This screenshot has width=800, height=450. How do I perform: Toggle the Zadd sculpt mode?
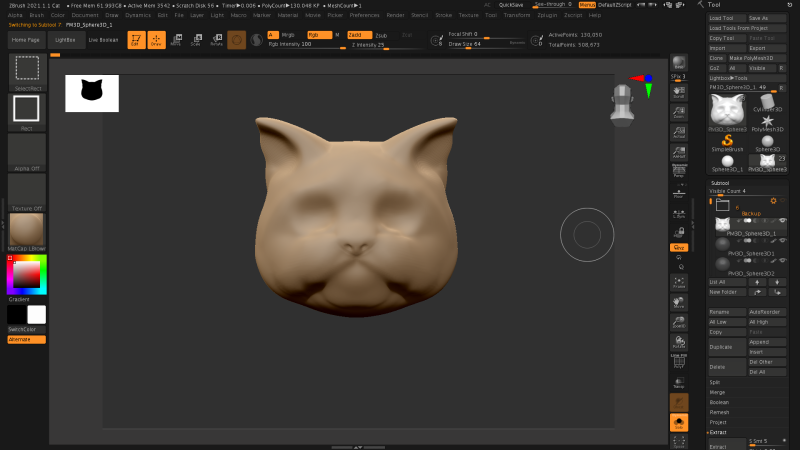pos(359,34)
